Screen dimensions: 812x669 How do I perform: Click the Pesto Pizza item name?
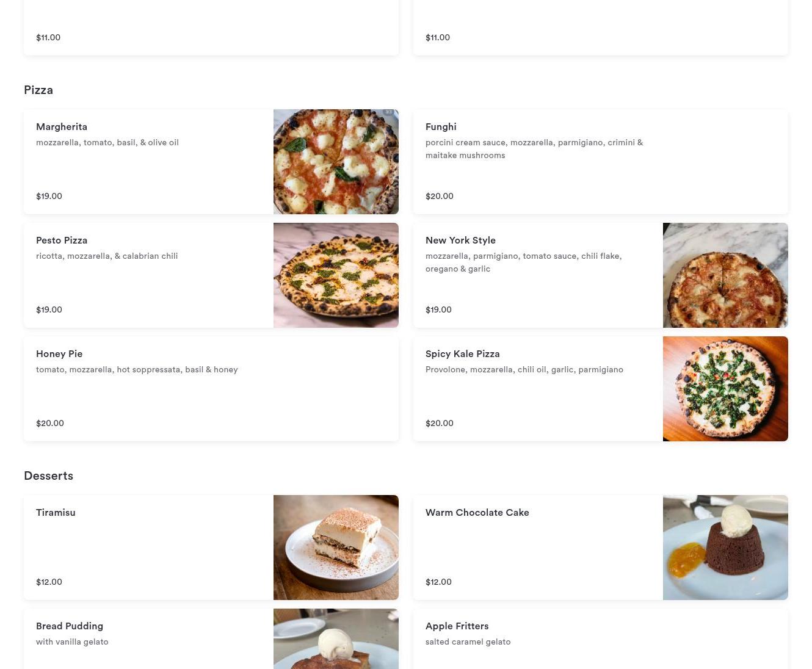(62, 240)
